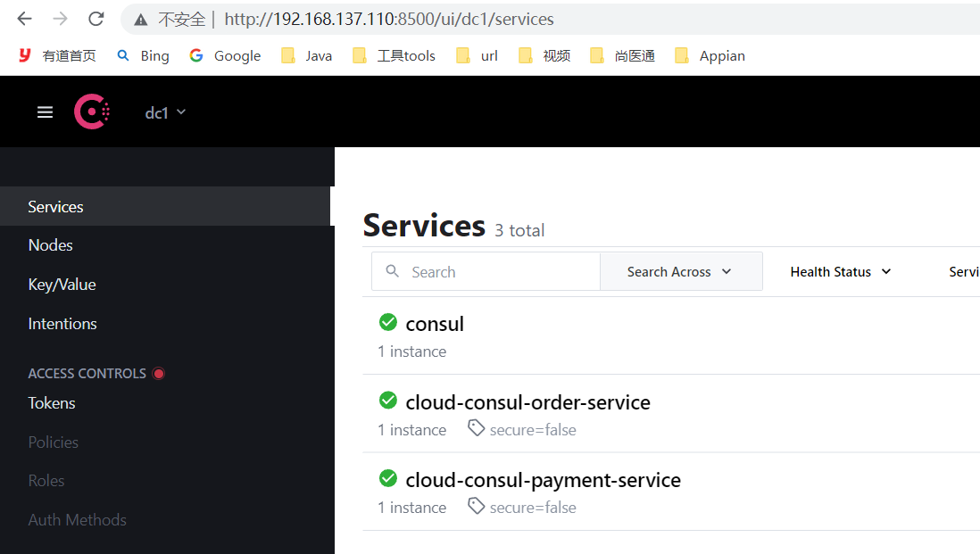Click the tag icon for order-service
Image resolution: width=980 pixels, height=554 pixels.
pyautogui.click(x=477, y=428)
